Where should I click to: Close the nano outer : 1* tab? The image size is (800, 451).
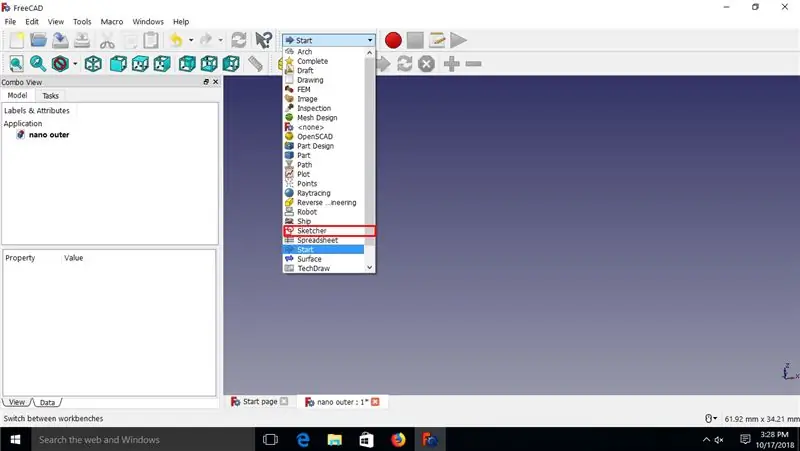[375, 402]
